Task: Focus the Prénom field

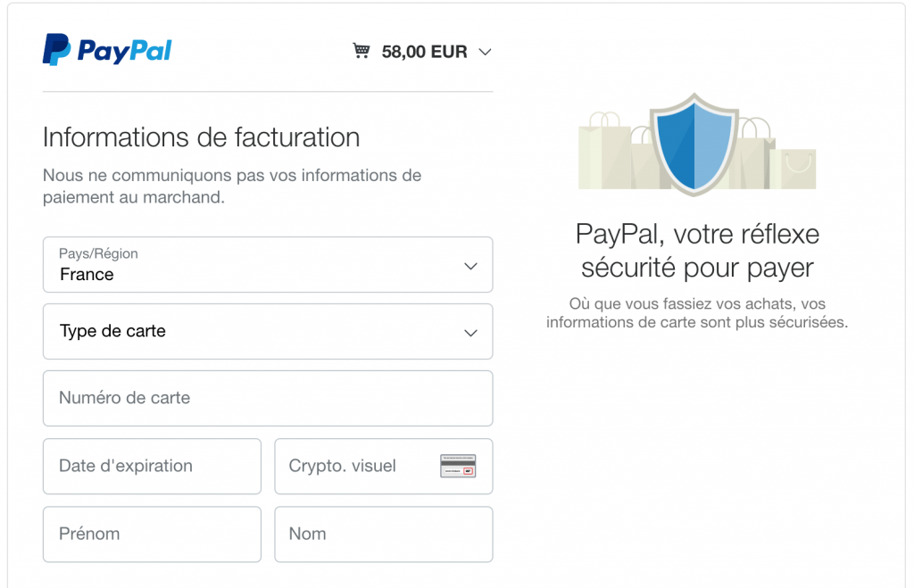Action: tap(152, 534)
